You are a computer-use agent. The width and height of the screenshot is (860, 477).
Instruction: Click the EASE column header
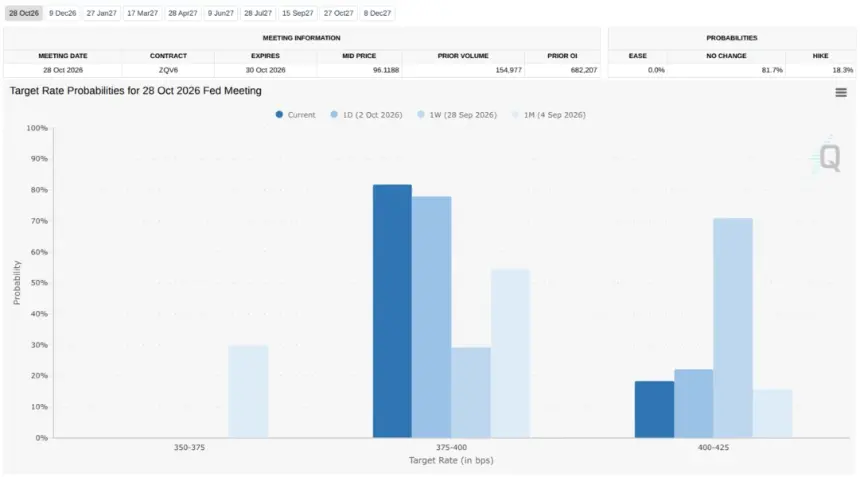(638, 56)
